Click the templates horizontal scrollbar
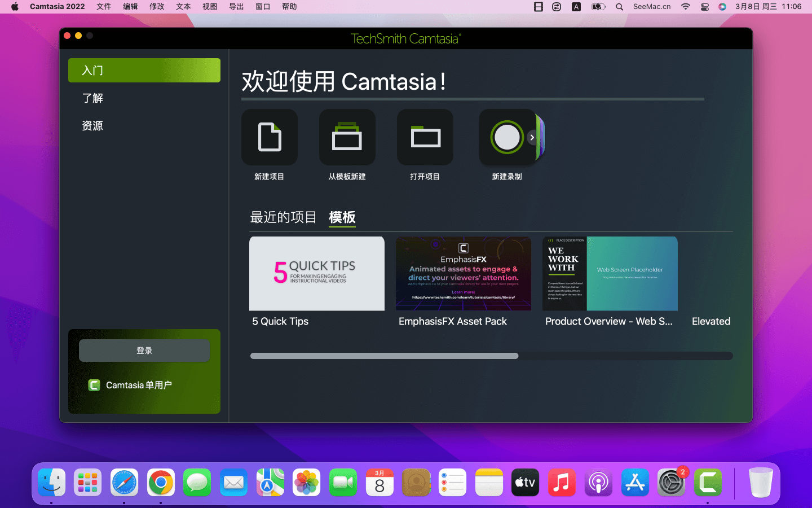Viewport: 812px width, 508px height. point(384,356)
